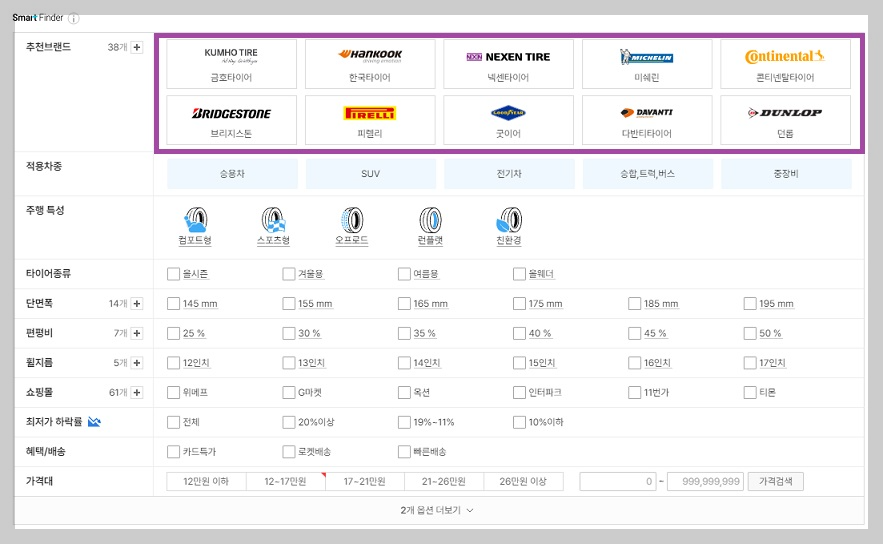Image resolution: width=883 pixels, height=544 pixels.
Task: Expand 쇼핑몰 options with plus button
Action: coord(137,393)
